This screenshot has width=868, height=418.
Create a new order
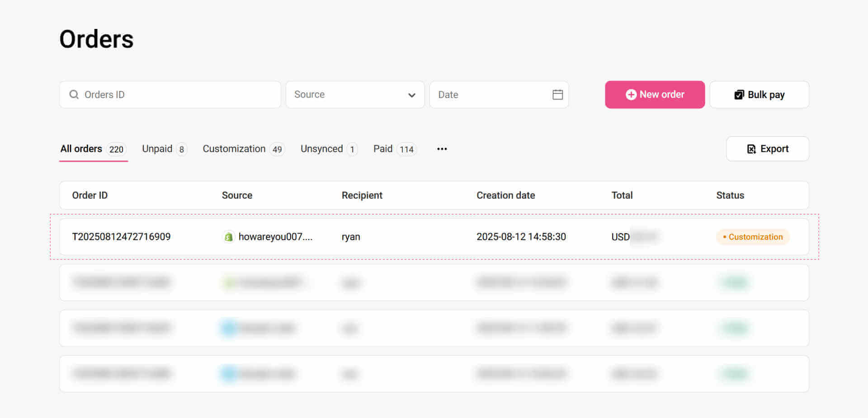655,94
